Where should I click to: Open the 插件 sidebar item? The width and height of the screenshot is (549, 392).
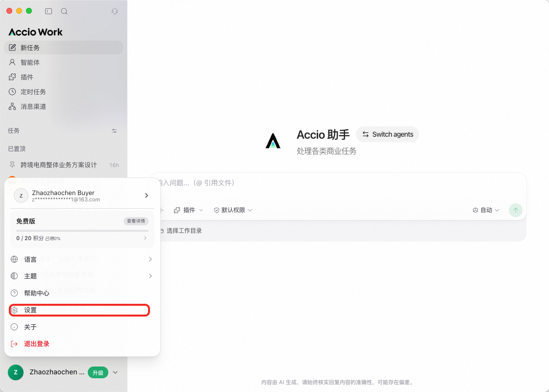(x=63, y=77)
